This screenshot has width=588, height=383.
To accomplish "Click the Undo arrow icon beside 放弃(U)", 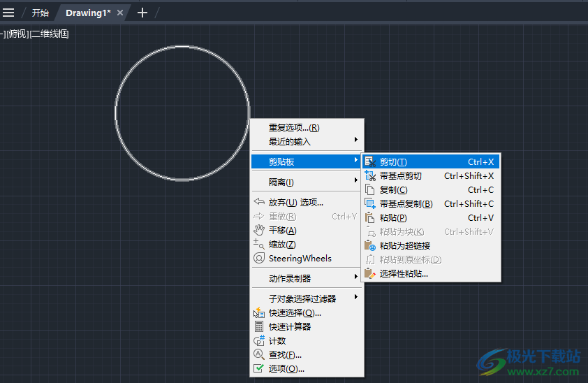I will pyautogui.click(x=259, y=202).
